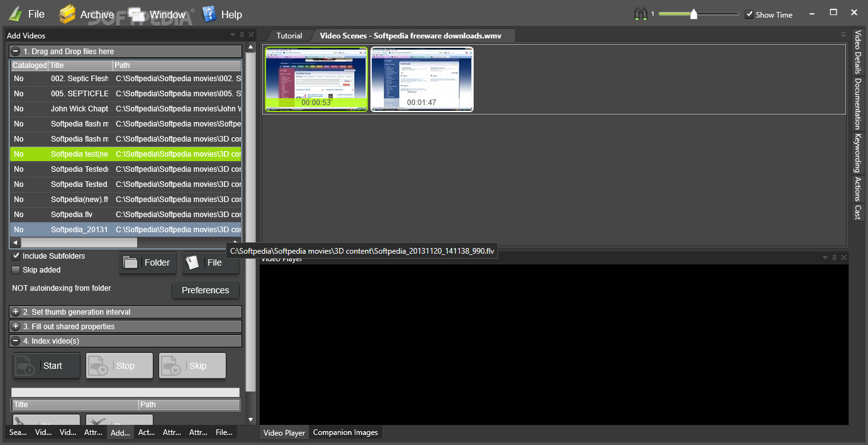Open Preferences

click(206, 290)
